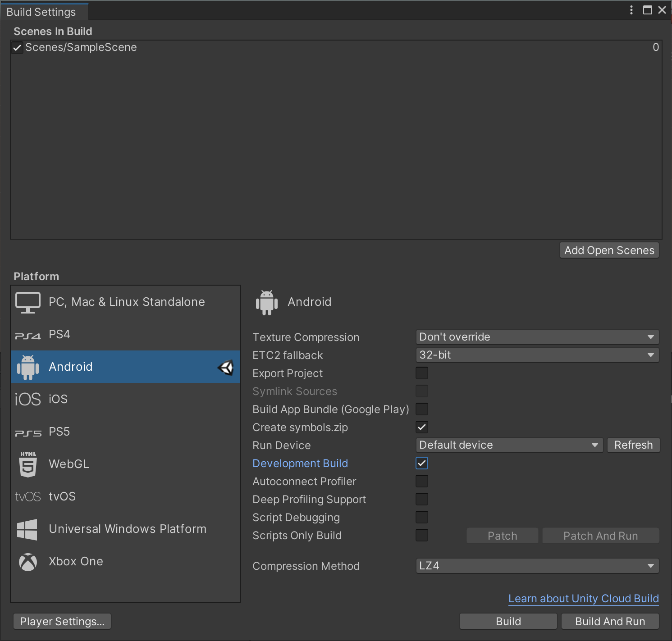Select the Build Settings tab

[41, 12]
